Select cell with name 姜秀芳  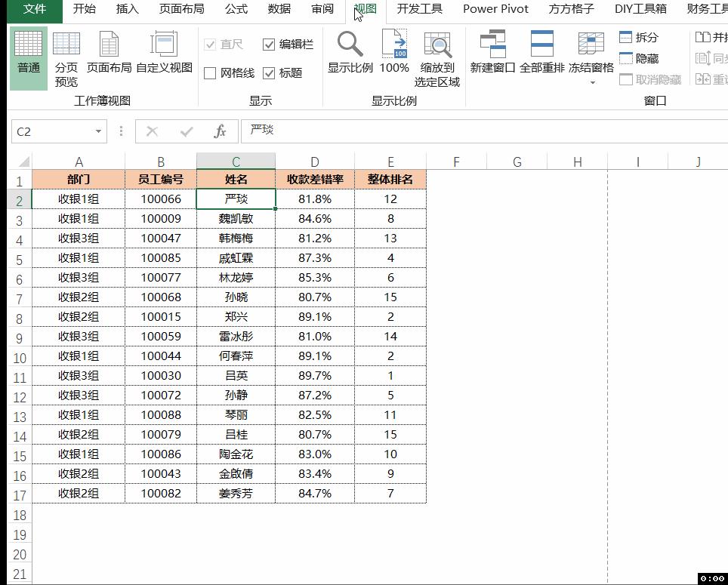point(236,494)
